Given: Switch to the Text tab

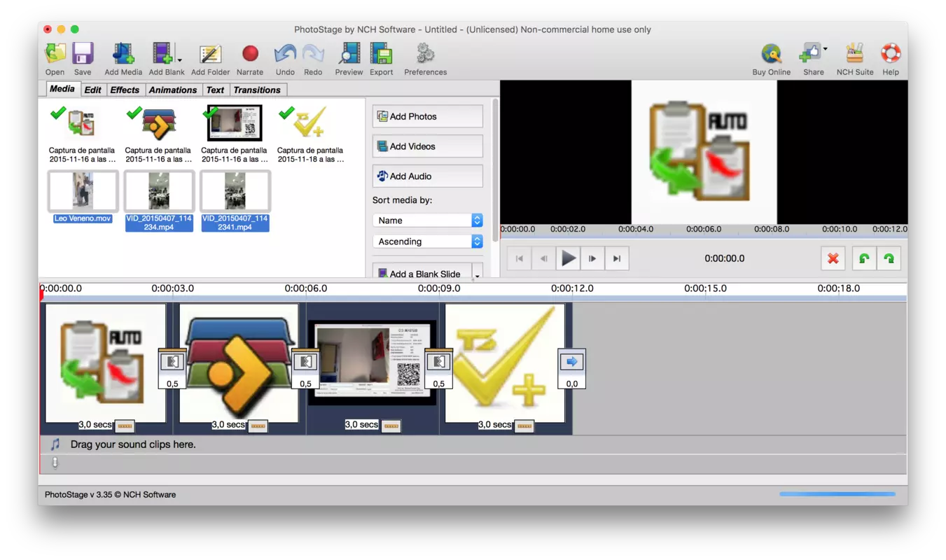Looking at the screenshot, I should point(215,90).
